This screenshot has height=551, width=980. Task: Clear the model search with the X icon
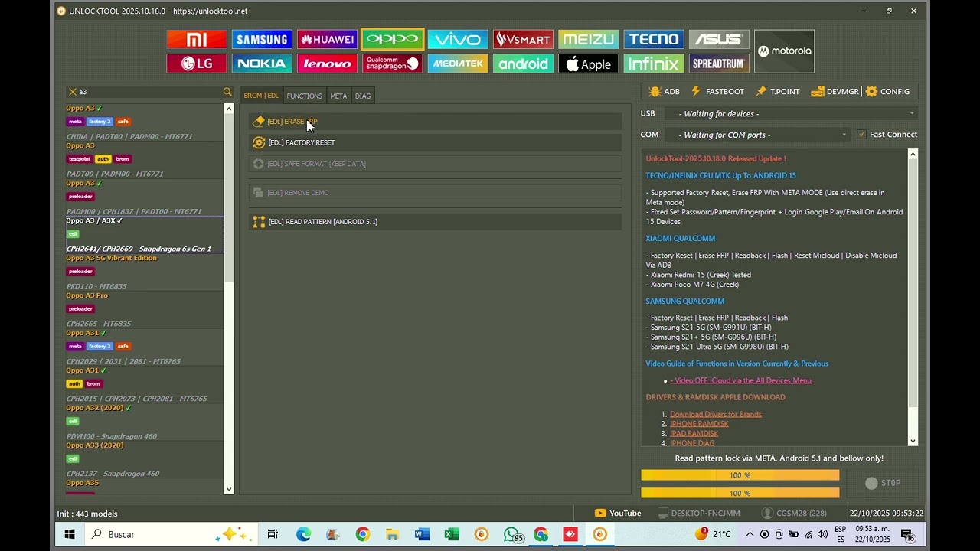[72, 92]
